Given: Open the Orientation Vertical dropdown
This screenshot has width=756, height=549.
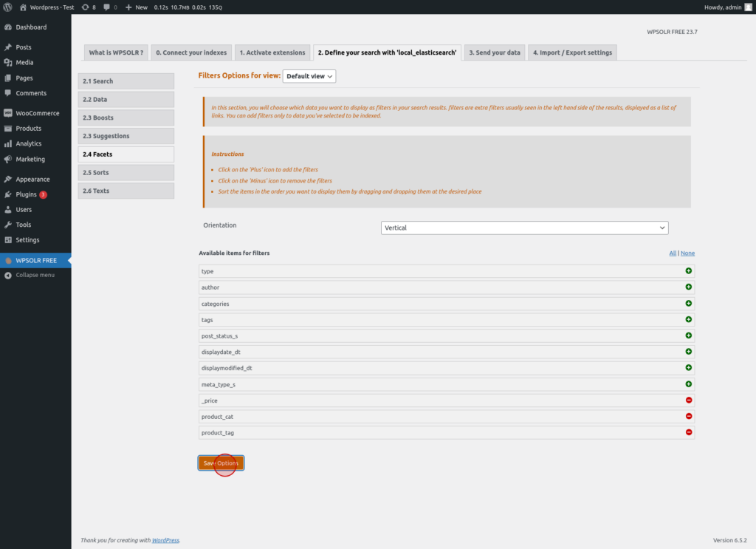Looking at the screenshot, I should click(x=525, y=228).
